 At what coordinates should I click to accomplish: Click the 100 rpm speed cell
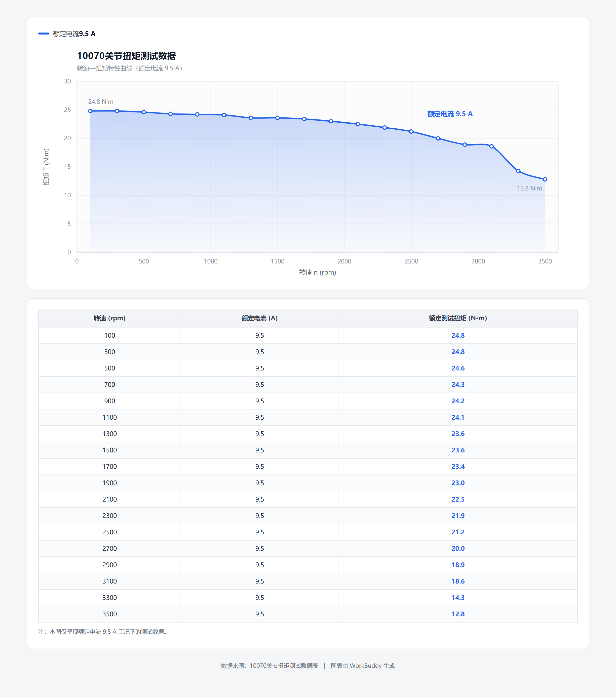110,335
